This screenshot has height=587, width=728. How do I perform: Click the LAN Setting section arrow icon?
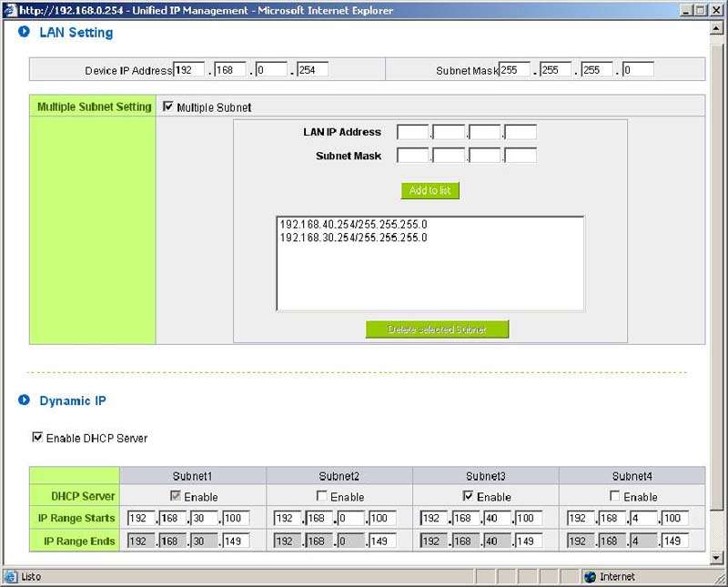coord(25,33)
